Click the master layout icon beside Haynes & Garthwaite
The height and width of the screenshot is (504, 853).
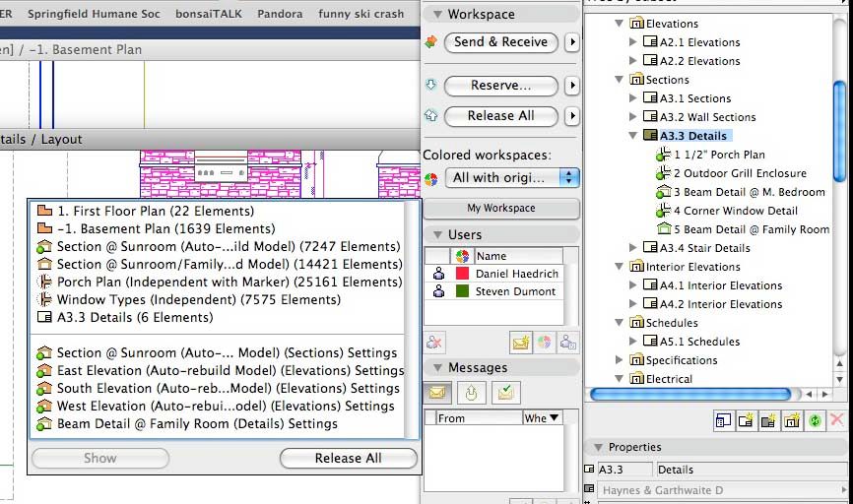(x=589, y=489)
